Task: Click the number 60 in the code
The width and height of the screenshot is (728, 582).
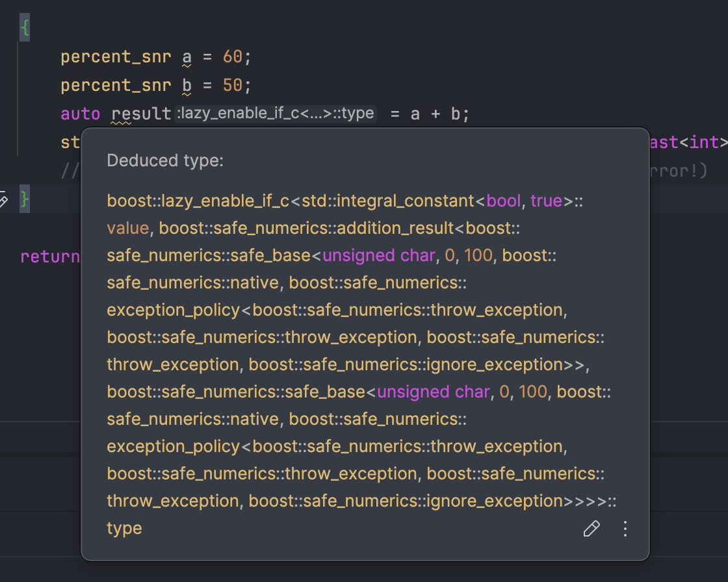Action: (232, 57)
